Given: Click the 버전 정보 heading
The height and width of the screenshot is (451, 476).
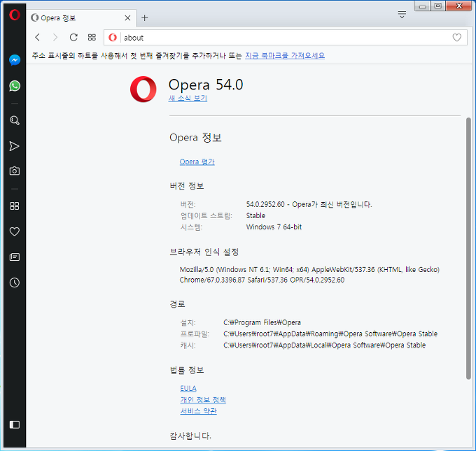Looking at the screenshot, I should coord(187,186).
